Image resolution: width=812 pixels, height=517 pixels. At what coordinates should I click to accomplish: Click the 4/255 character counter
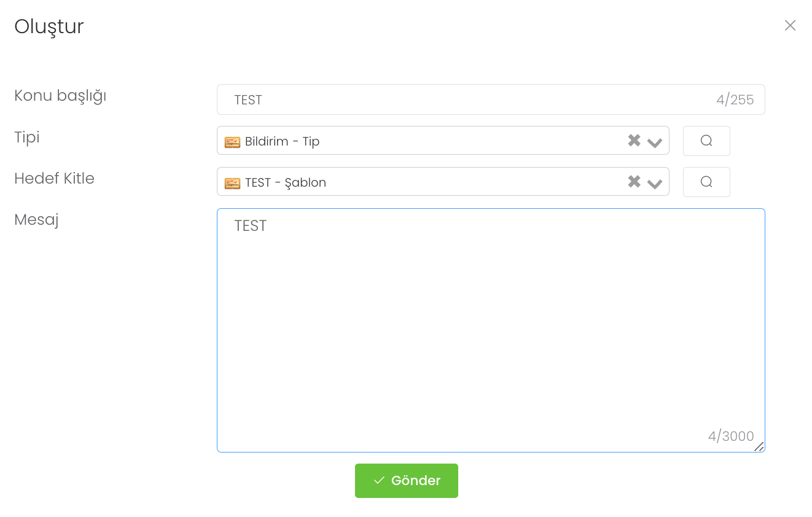coord(735,100)
